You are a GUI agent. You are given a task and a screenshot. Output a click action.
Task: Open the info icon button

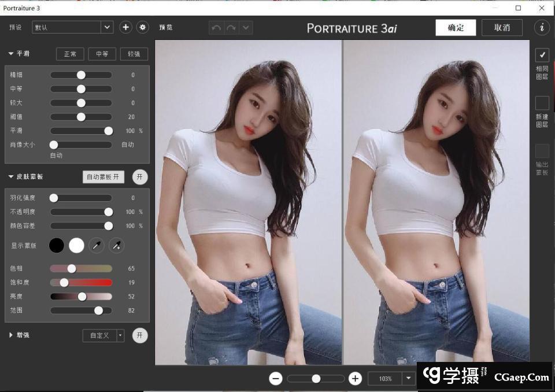[x=542, y=27]
